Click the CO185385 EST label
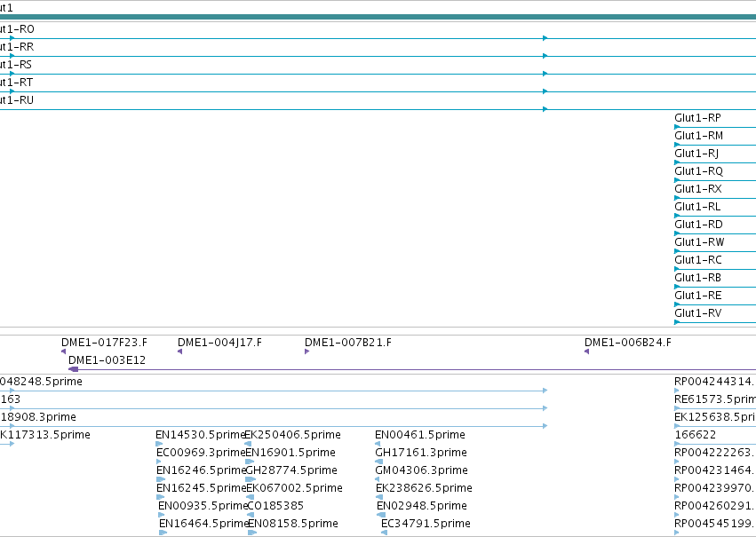 click(275, 506)
